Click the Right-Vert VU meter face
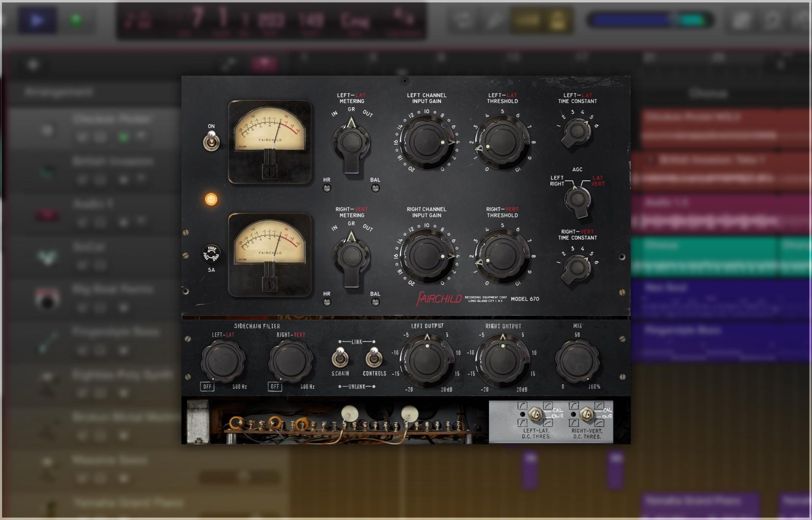 coord(270,243)
